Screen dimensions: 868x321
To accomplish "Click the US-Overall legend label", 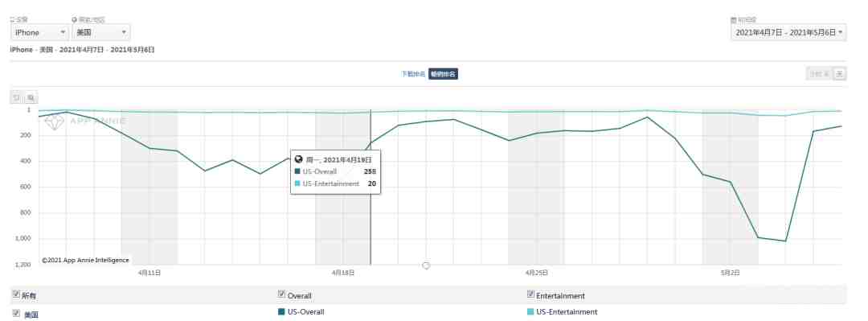I will [x=305, y=312].
